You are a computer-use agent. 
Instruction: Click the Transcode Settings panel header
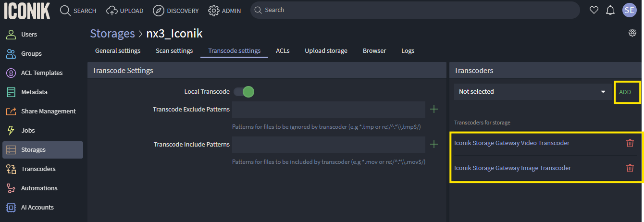(267, 70)
